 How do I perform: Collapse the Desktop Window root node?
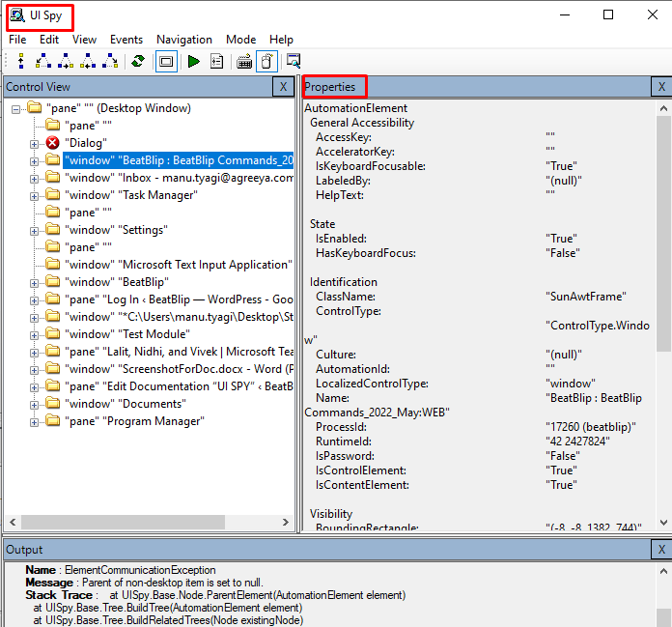pos(16,108)
